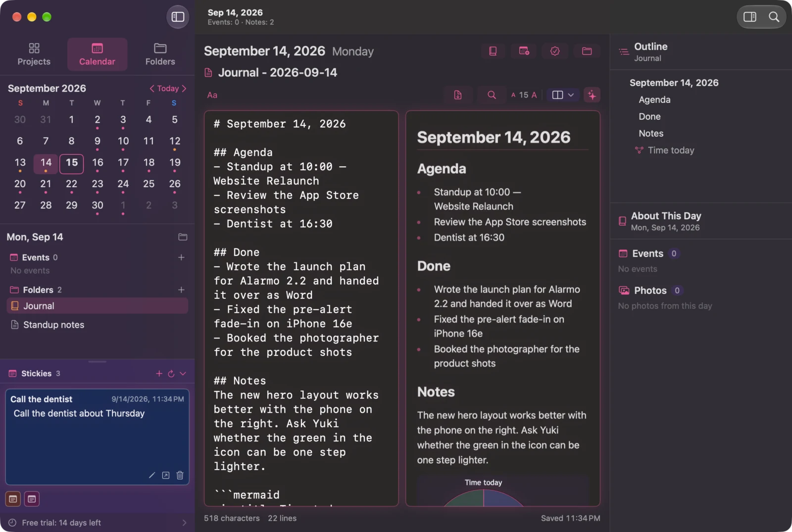Decrease the editor font size
792x532 pixels.
(x=513, y=95)
